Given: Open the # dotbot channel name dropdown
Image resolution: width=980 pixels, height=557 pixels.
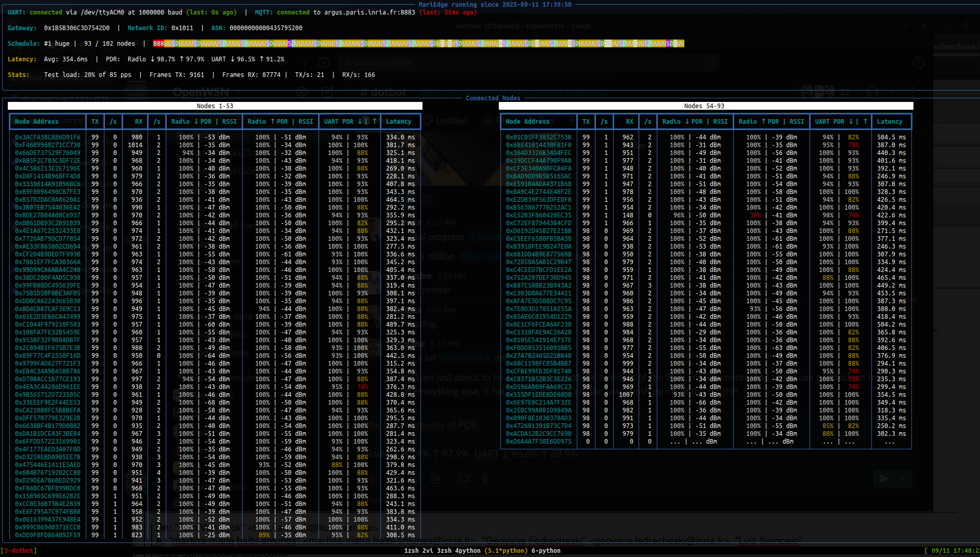Looking at the screenshot, I should (x=383, y=94).
